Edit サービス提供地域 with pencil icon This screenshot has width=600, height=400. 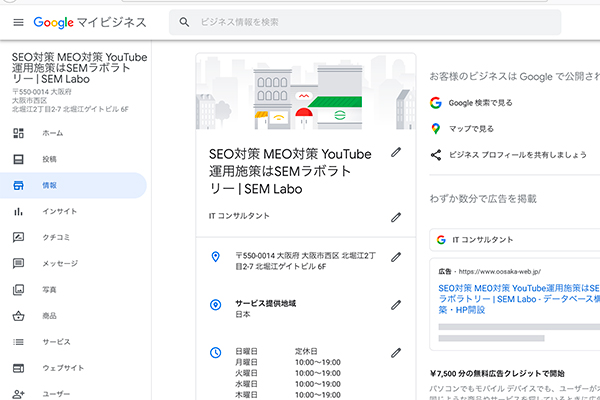point(396,305)
